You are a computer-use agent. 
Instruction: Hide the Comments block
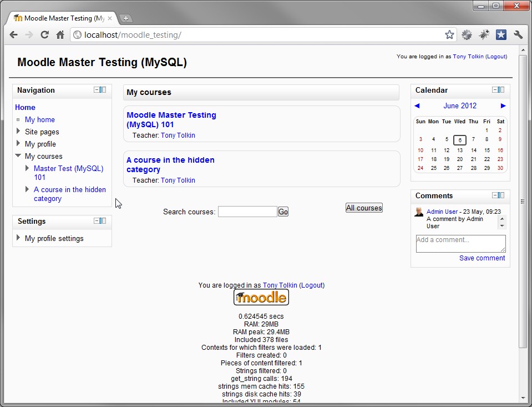point(495,195)
